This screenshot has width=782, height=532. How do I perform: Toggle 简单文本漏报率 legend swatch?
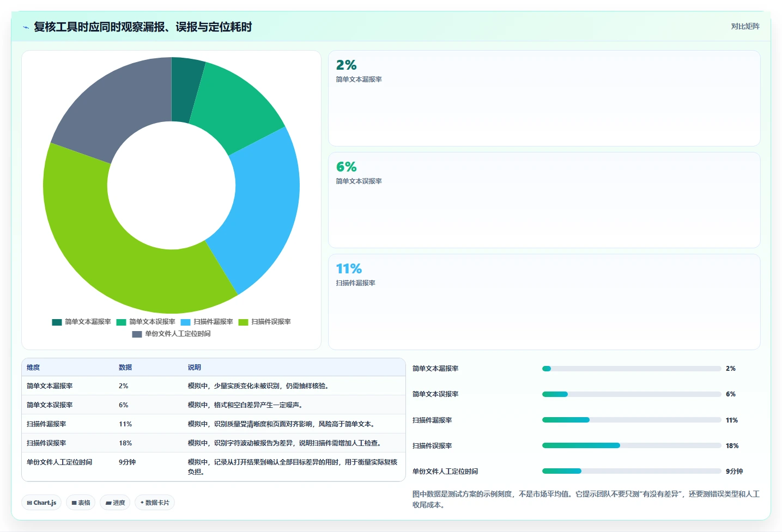coord(57,322)
